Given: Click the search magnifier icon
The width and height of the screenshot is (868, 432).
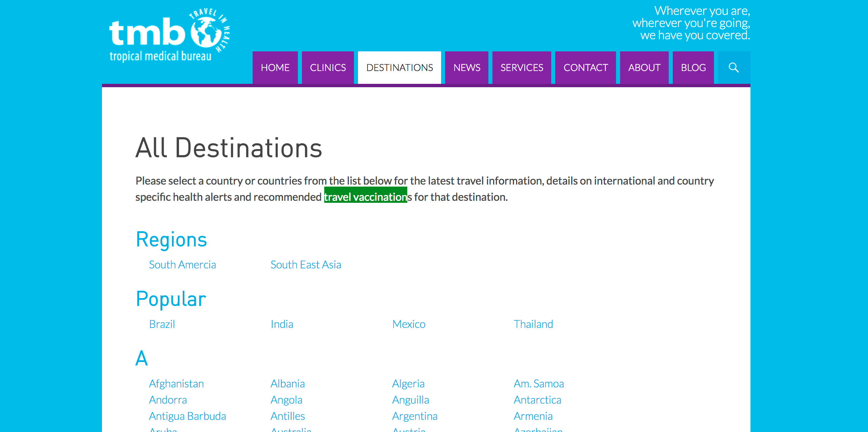Looking at the screenshot, I should 734,68.
